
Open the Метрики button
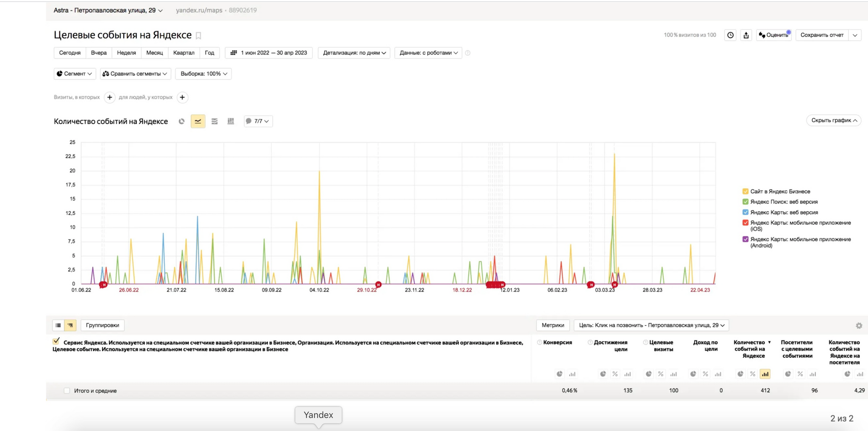553,325
